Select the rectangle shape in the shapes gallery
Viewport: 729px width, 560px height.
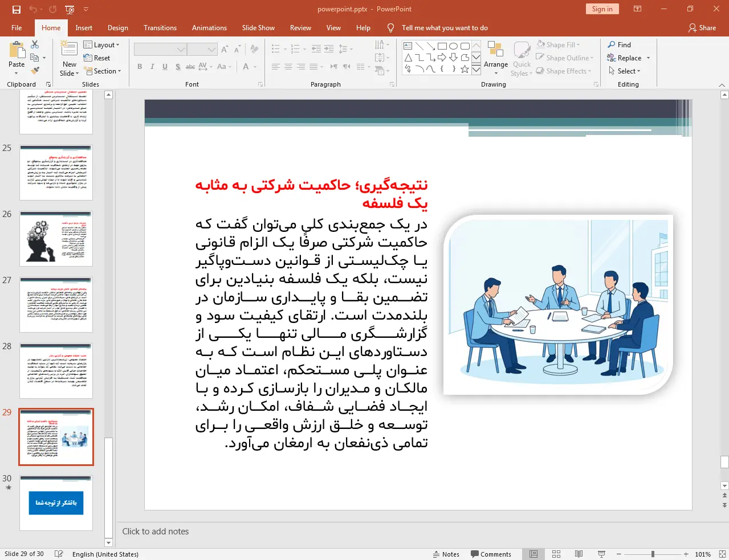[442, 46]
